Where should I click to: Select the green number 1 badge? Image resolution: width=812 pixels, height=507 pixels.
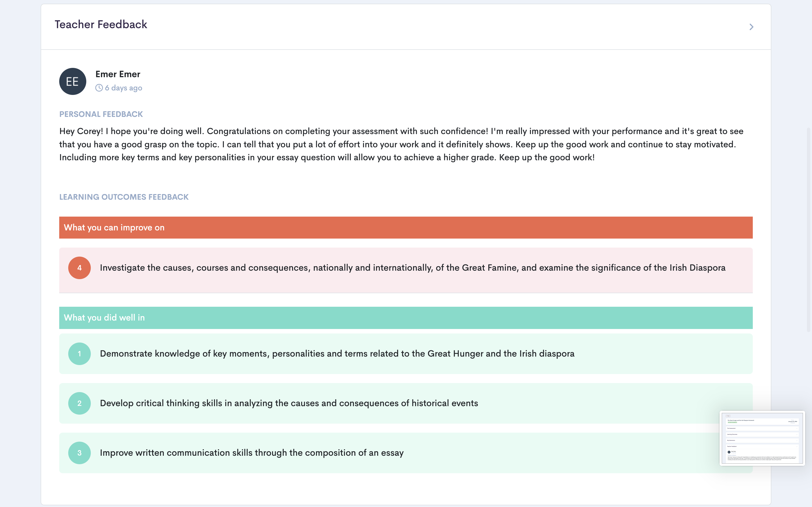click(x=80, y=354)
